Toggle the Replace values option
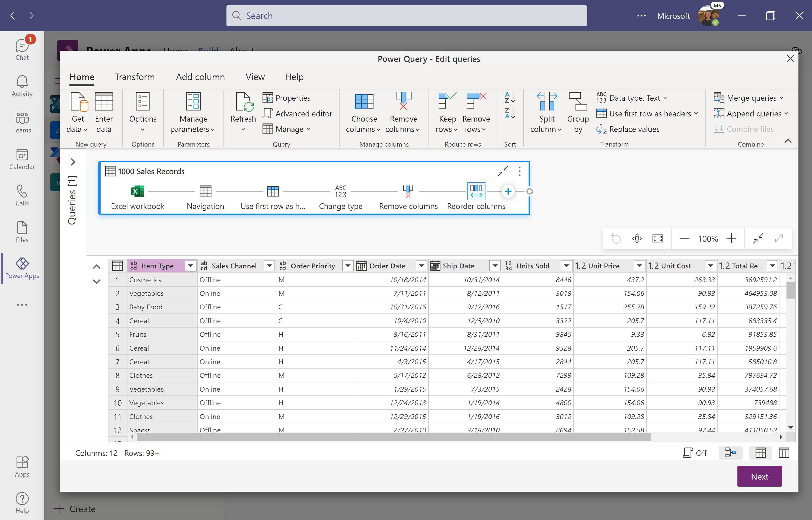 [633, 129]
